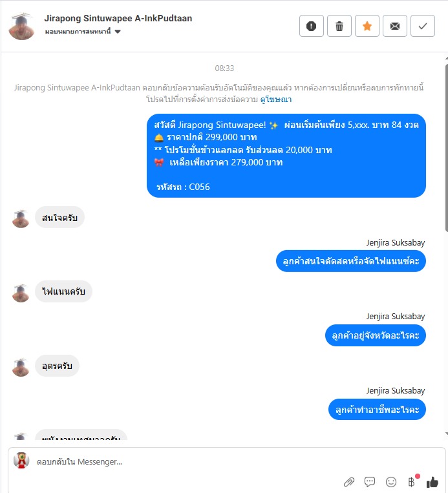Click the page avatar beside reply box
The width and height of the screenshot is (448, 493).
(21, 461)
